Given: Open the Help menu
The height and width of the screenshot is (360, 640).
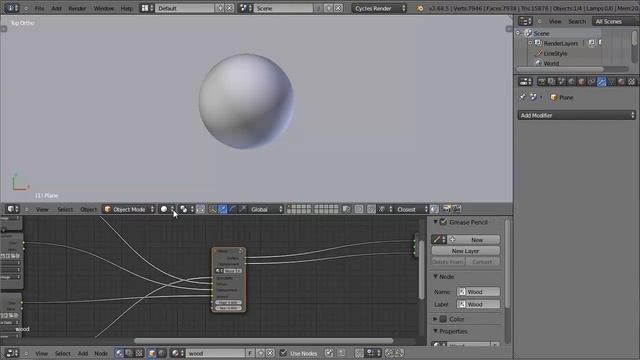Looking at the screenshot, I should tap(127, 8).
